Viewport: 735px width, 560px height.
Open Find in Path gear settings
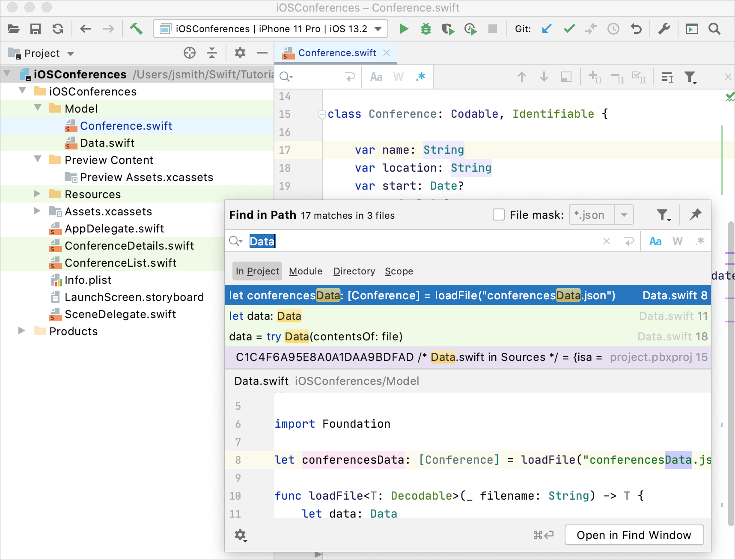coord(241,535)
